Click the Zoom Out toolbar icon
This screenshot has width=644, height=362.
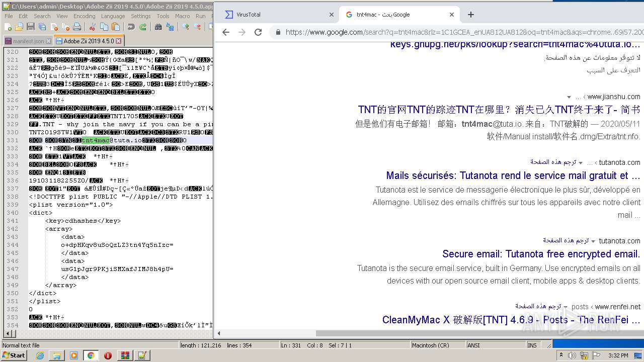pyautogui.click(x=197, y=27)
